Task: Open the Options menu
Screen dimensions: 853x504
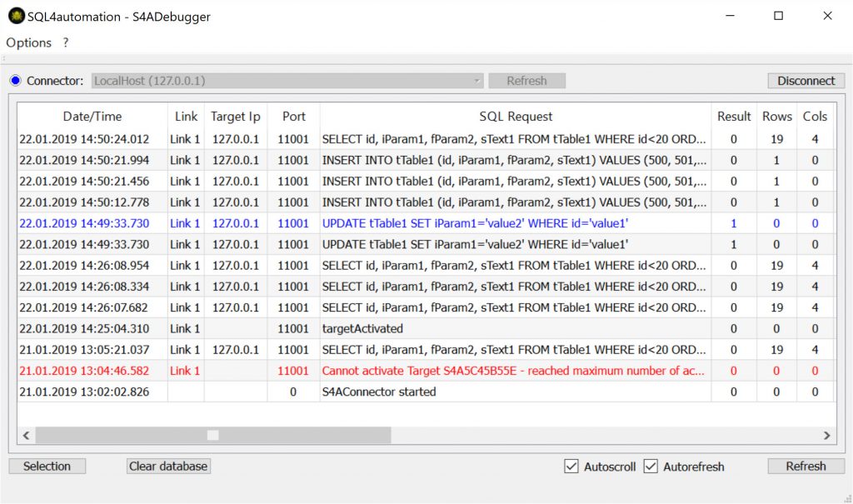Action: point(28,42)
